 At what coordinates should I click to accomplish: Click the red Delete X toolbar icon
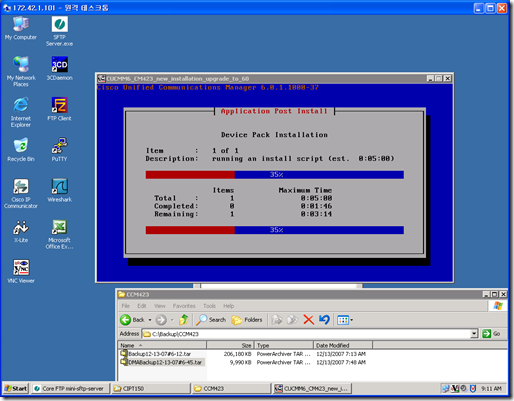pos(308,320)
